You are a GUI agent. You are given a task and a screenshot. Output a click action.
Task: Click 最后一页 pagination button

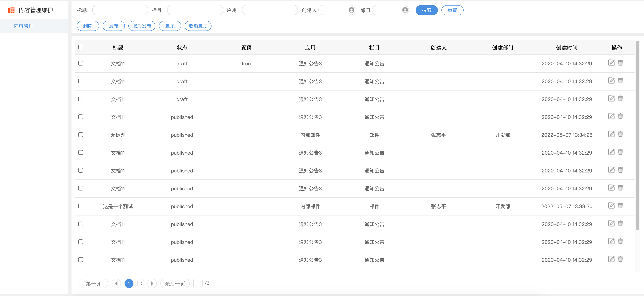coord(175,284)
